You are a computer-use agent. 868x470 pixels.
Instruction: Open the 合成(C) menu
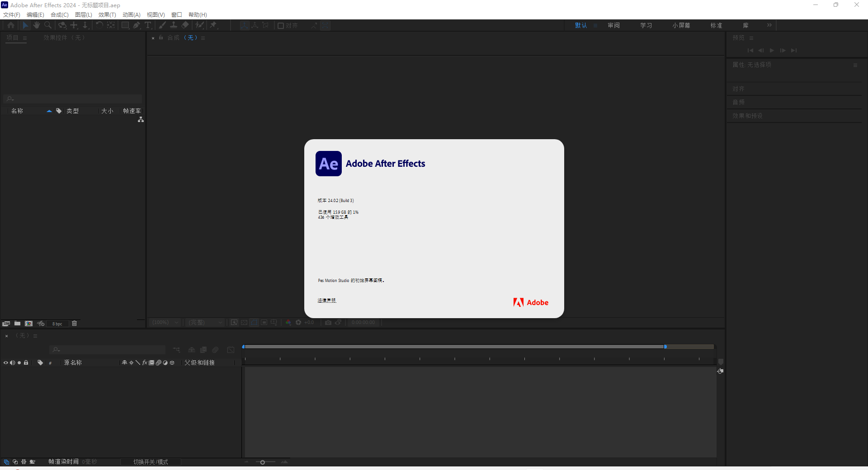59,15
